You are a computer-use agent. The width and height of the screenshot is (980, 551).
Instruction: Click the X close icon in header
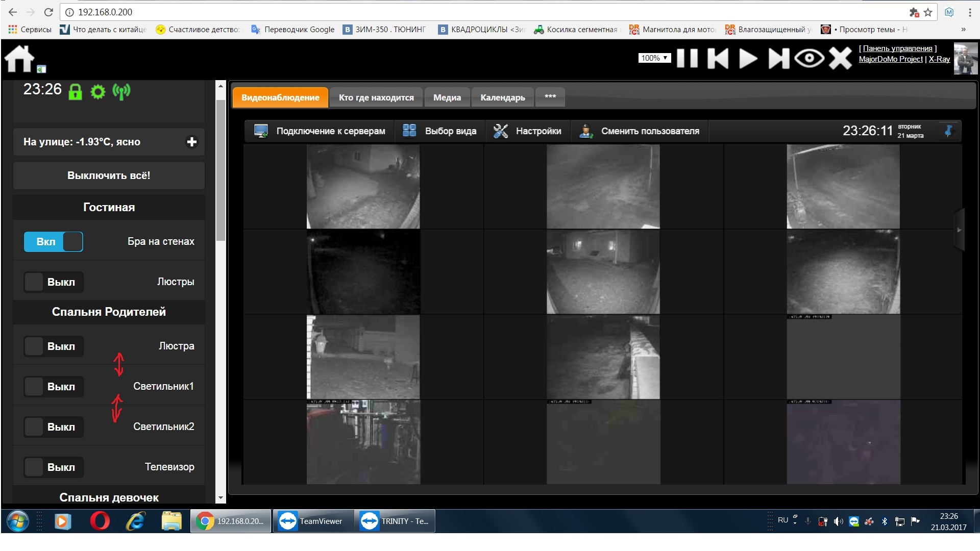pos(840,58)
